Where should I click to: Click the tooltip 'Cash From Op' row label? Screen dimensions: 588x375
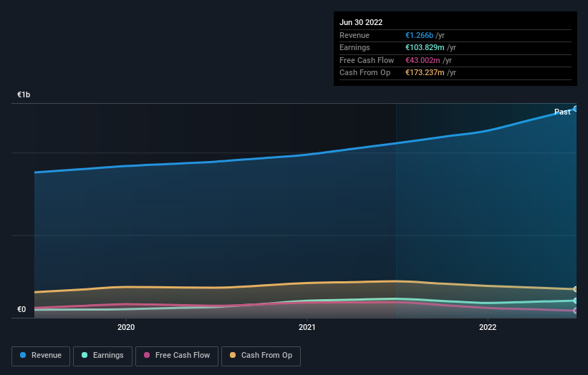[x=365, y=73]
